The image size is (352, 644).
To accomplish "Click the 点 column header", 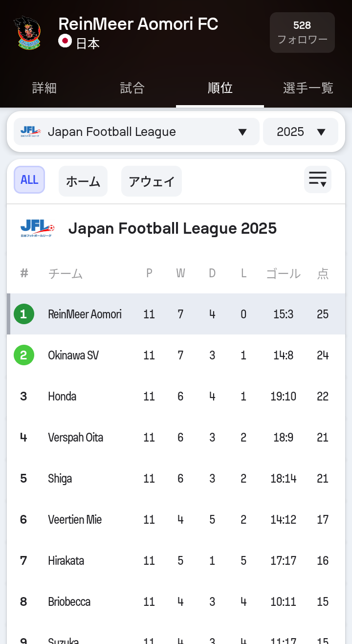I will click(x=323, y=273).
